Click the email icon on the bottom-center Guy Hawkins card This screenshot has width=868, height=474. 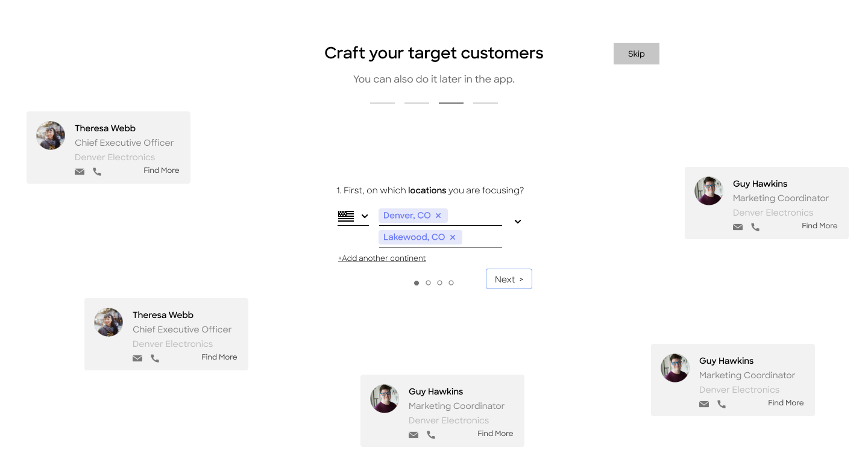[x=414, y=435]
